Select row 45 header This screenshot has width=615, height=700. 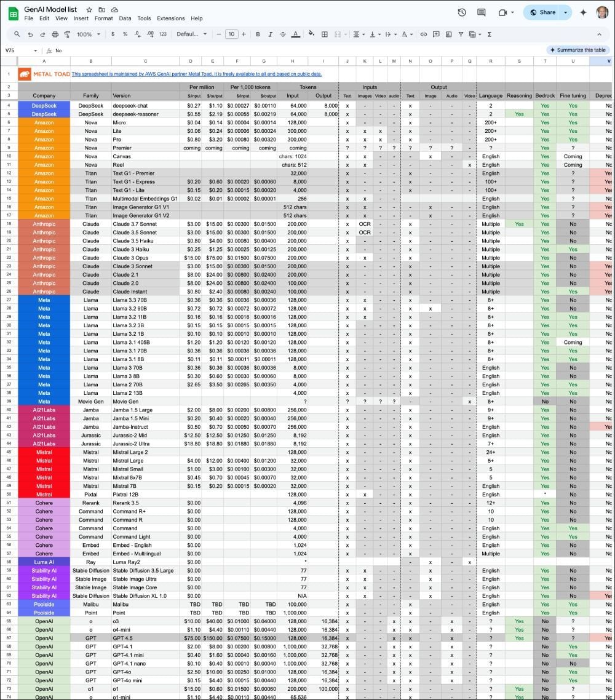9,452
